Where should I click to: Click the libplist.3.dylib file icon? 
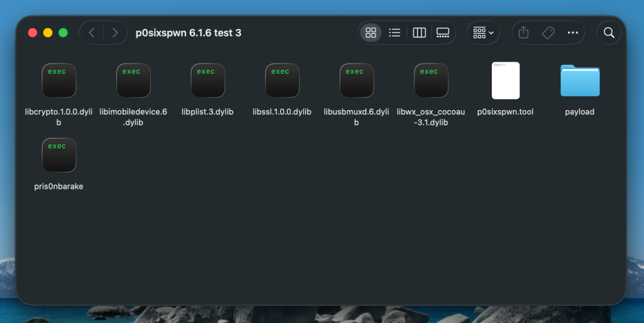click(208, 81)
